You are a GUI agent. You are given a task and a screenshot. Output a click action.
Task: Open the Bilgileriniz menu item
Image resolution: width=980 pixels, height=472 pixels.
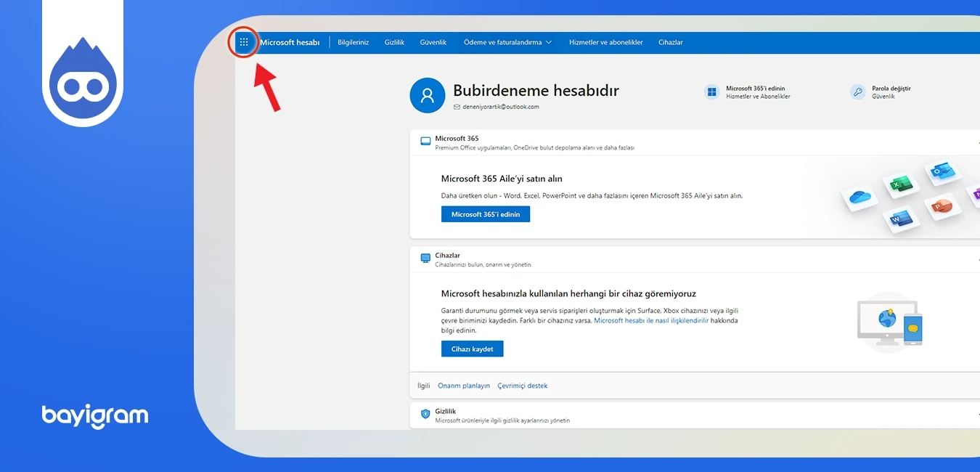(x=353, y=42)
